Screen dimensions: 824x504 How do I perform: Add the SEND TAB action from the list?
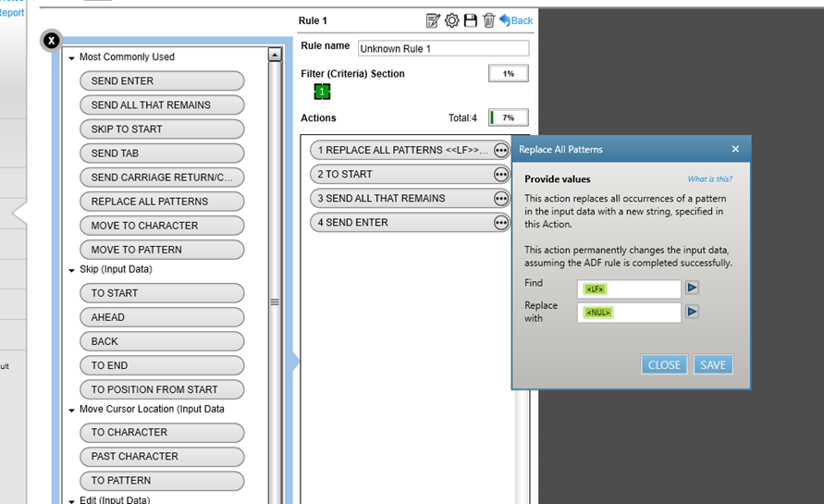pos(162,154)
